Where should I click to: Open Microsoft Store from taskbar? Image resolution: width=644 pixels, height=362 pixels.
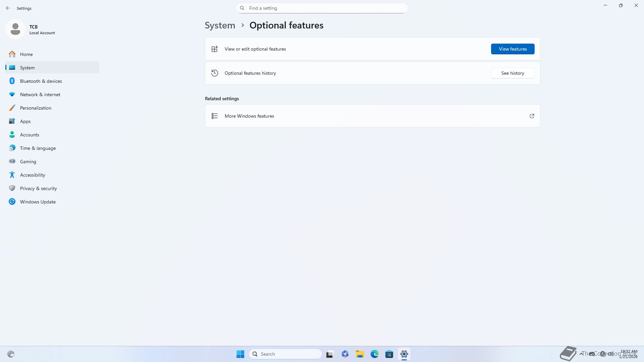tap(389, 354)
